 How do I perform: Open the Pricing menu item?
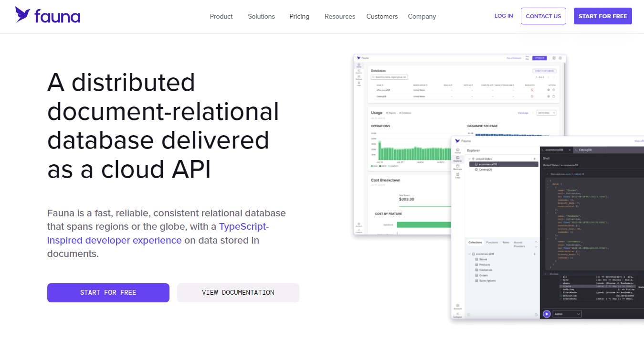tap(299, 16)
